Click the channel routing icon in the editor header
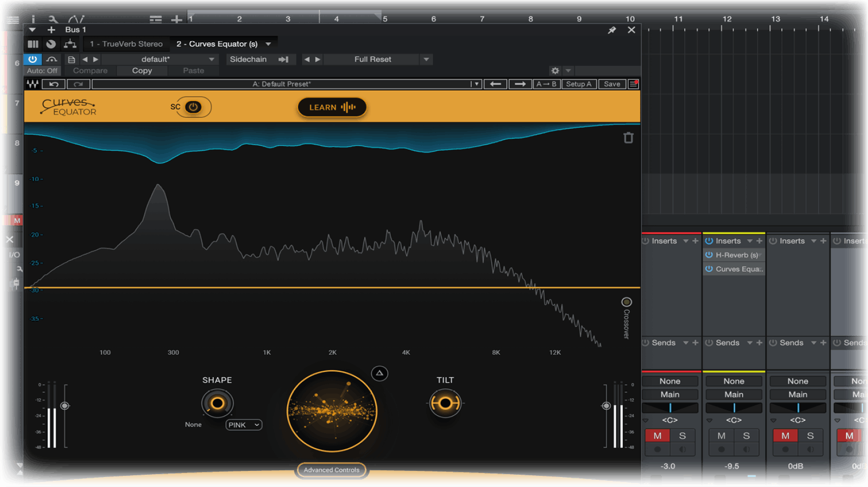Image resolution: width=868 pixels, height=487 pixels. (70, 44)
